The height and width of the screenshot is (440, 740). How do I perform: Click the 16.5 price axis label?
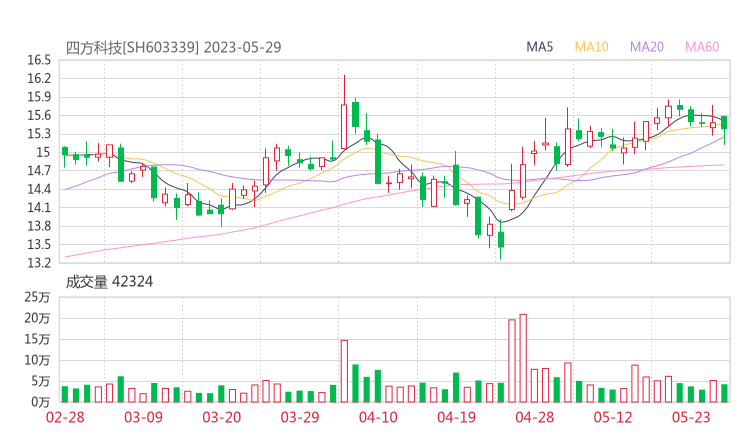tap(39, 60)
